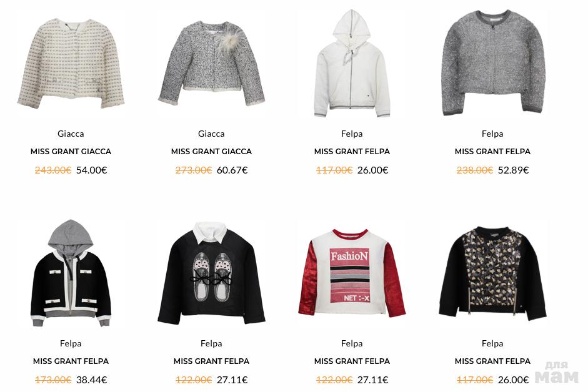Screen dimensions: 588x392
Task: Click the 27.11€ price under shoes sweatshirt
Action: click(232, 380)
